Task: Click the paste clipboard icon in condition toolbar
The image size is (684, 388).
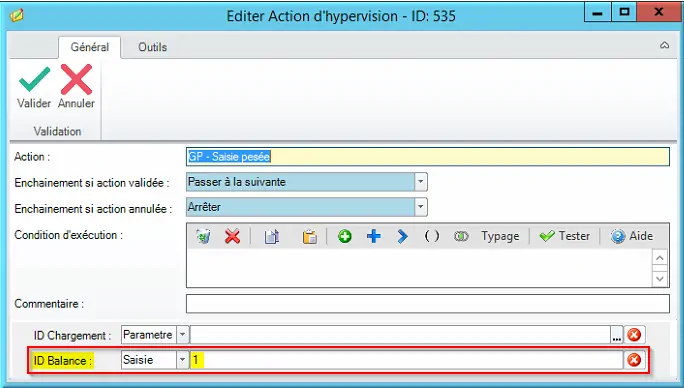Action: [x=309, y=237]
